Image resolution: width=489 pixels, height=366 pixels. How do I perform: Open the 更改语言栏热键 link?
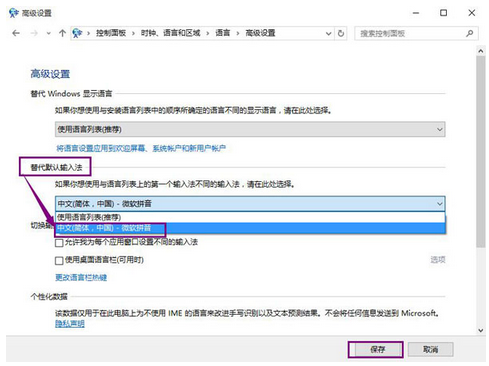click(x=81, y=277)
